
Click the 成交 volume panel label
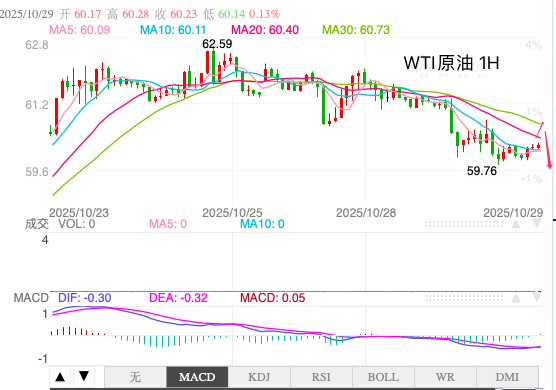click(x=37, y=224)
